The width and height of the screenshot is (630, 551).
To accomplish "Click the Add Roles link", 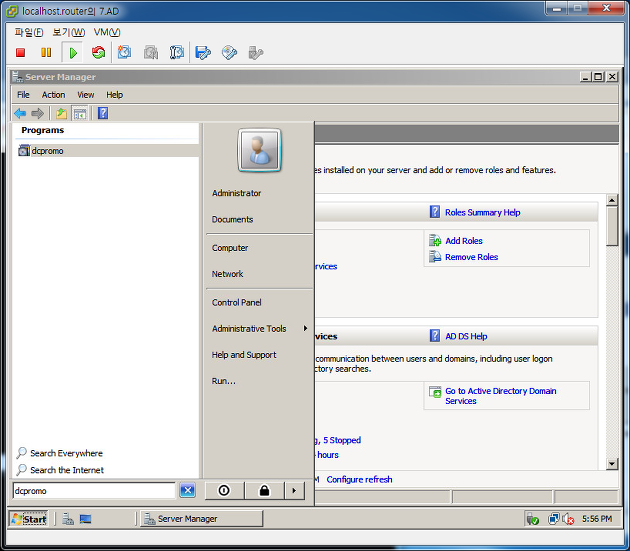I will [464, 241].
